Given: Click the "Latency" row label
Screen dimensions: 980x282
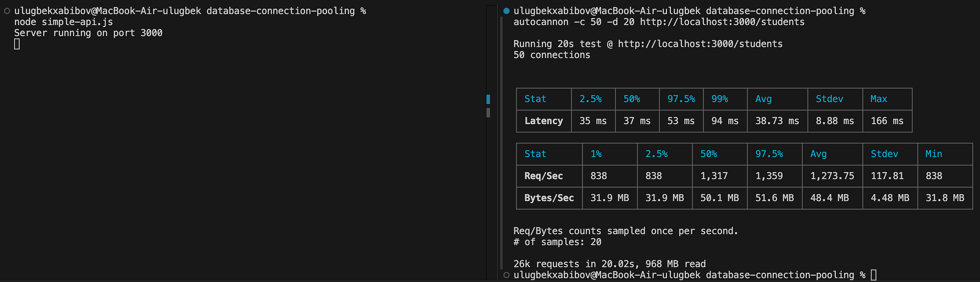Looking at the screenshot, I should click(x=543, y=121).
